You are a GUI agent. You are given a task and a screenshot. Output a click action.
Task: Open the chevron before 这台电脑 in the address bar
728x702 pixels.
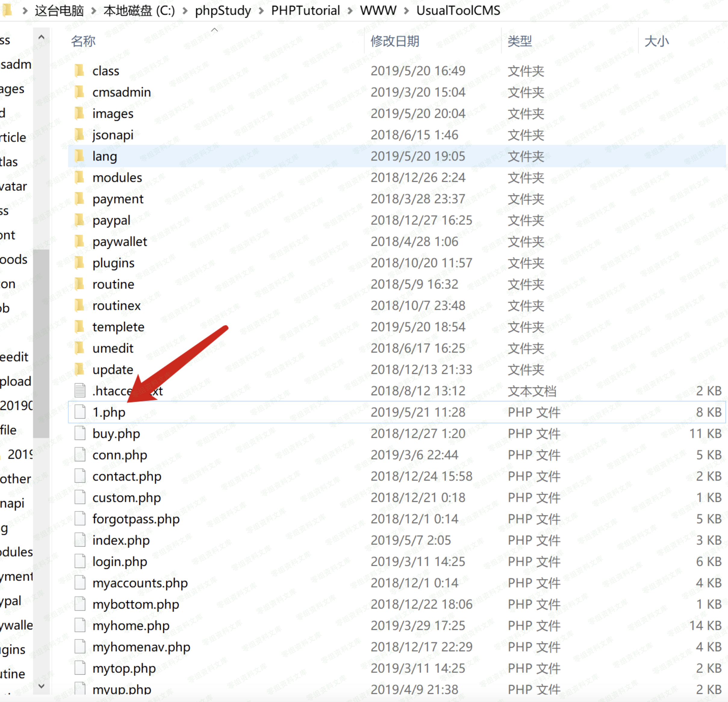25,11
